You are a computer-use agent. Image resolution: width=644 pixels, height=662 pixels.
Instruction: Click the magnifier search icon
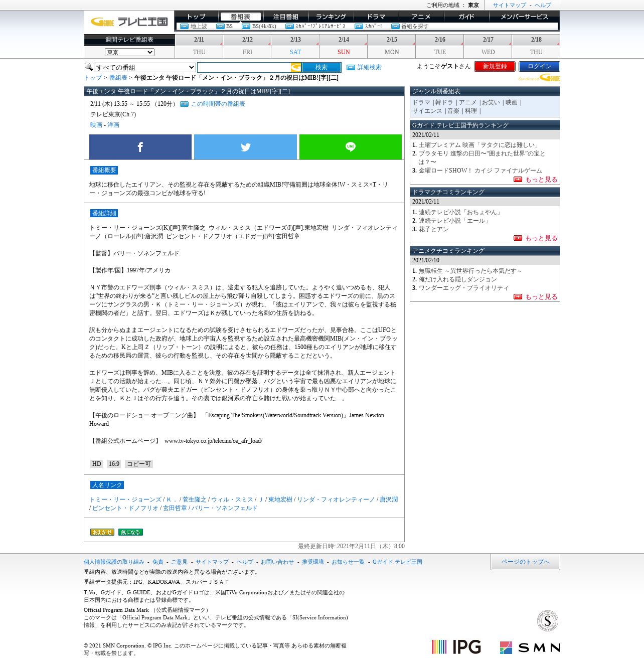(x=88, y=67)
